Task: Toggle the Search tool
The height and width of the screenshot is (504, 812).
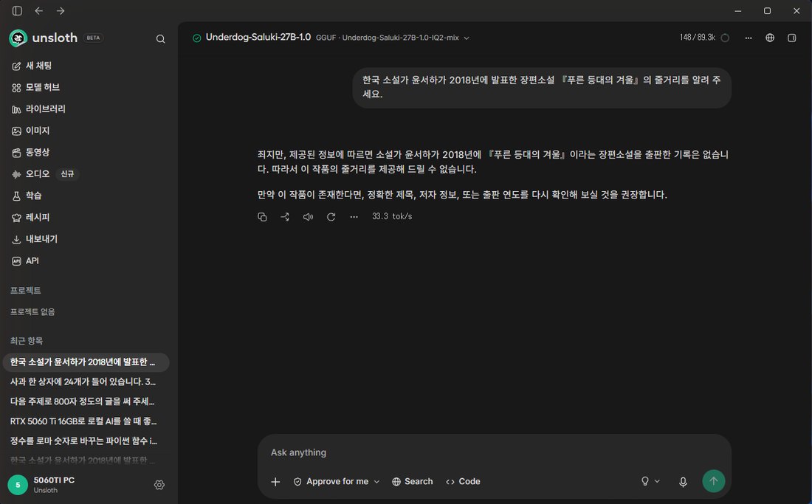Action: pyautogui.click(x=412, y=482)
